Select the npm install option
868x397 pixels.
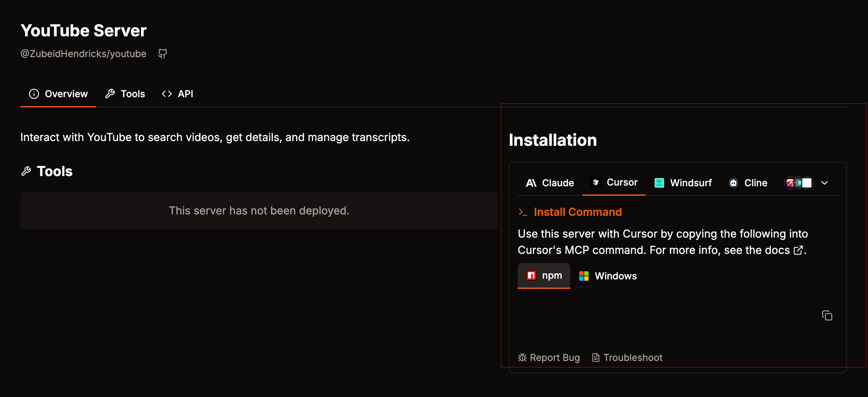(544, 275)
